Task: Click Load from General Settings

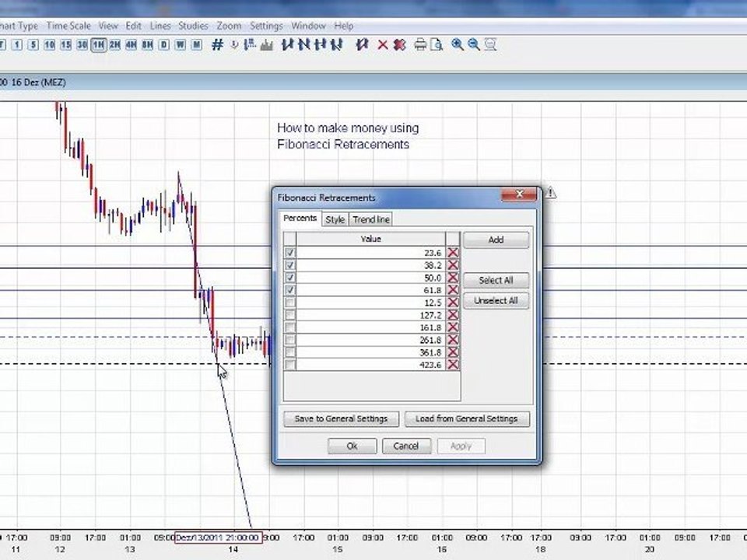Action: tap(467, 418)
